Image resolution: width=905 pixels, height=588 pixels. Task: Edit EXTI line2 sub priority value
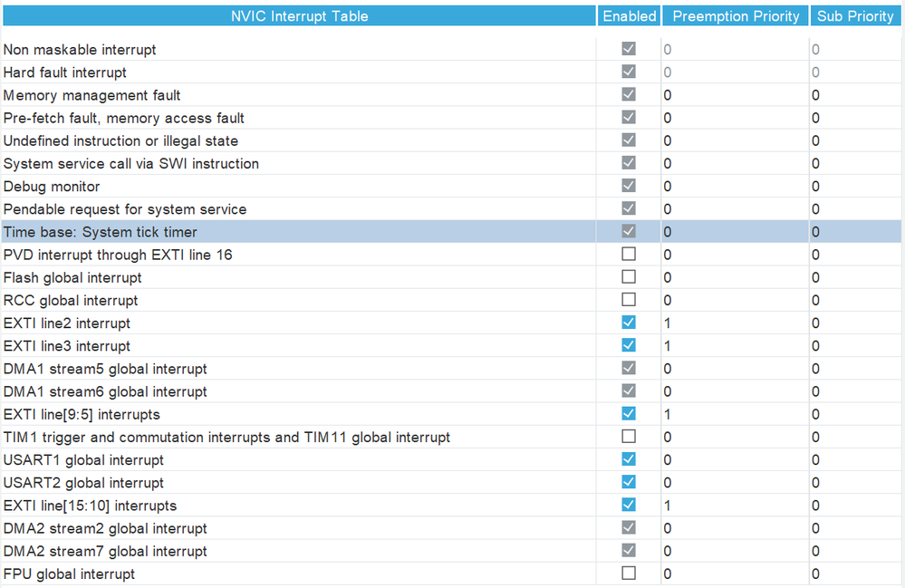(x=856, y=323)
